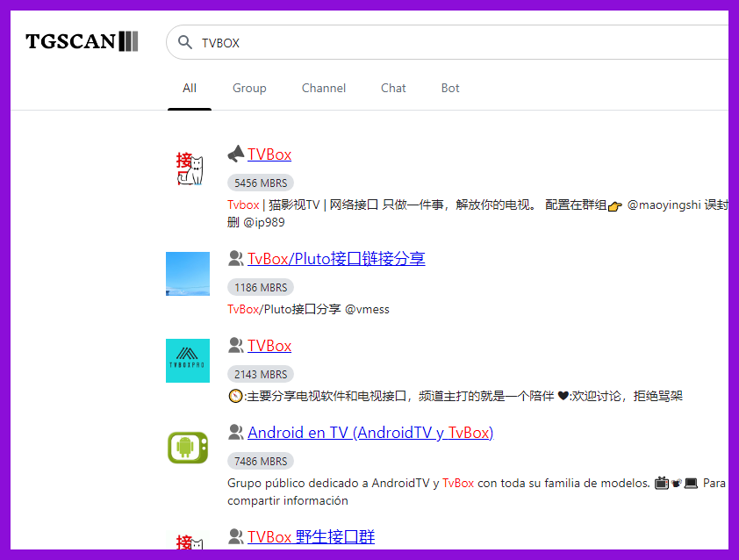
Task: Open the Channel tab
Action: (324, 88)
